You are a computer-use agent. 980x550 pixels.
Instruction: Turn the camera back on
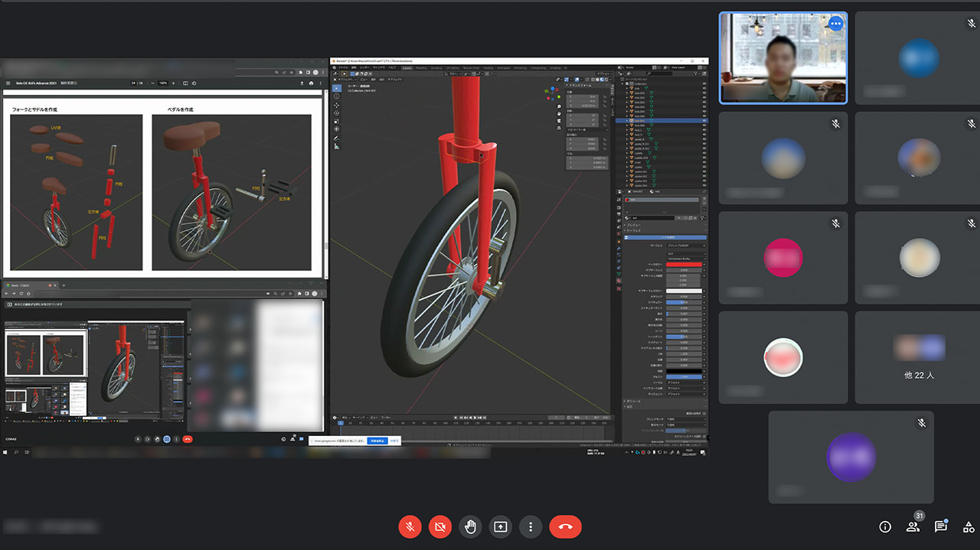[440, 527]
